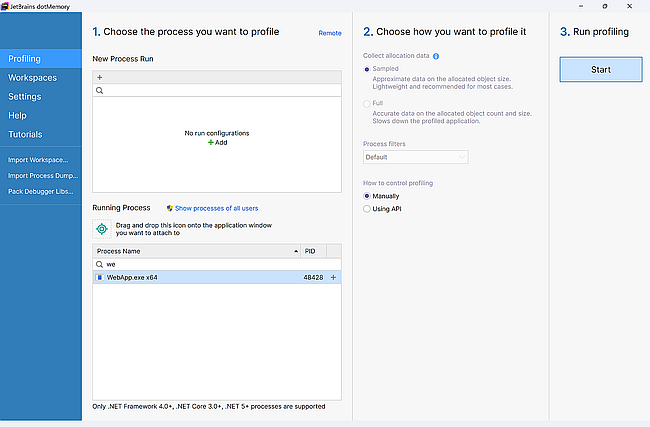Minimize the dotMemory window

click(x=581, y=6)
